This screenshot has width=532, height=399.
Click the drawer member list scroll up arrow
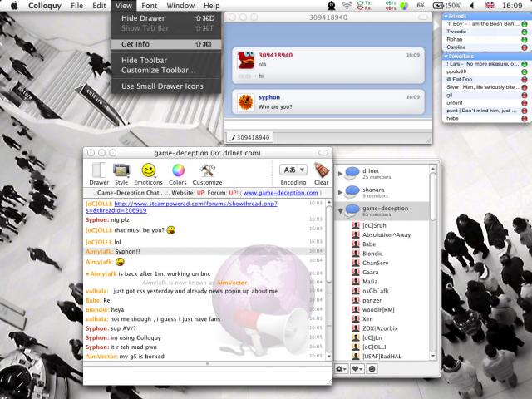click(x=433, y=169)
